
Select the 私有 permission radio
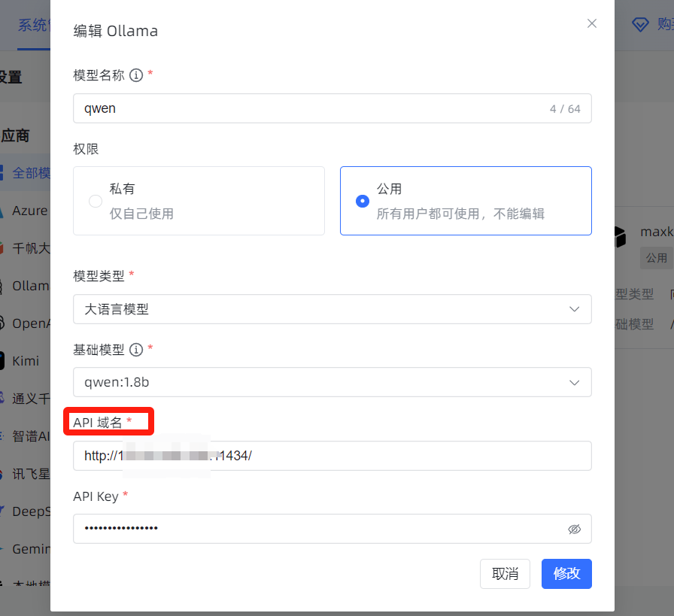tap(96, 201)
